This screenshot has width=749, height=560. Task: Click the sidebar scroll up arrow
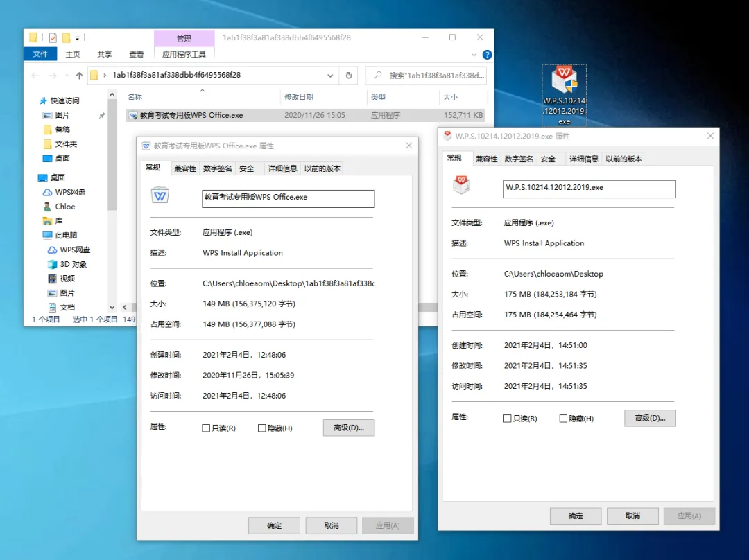click(x=112, y=94)
